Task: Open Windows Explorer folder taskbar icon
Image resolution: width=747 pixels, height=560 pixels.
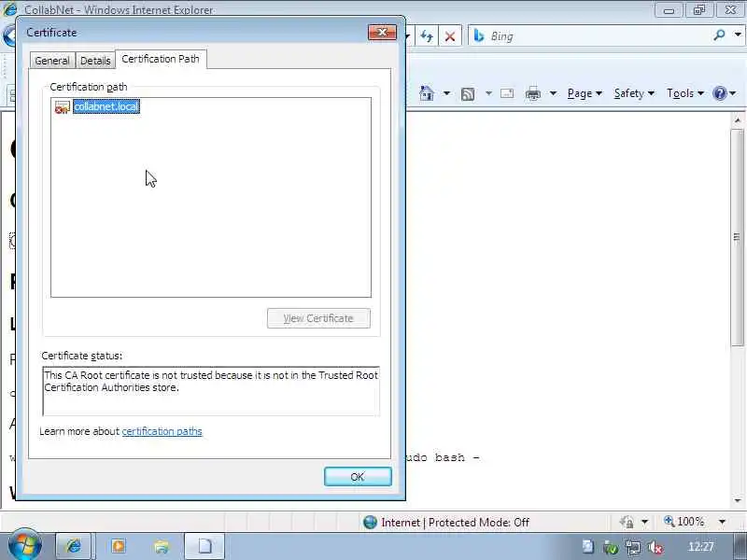Action: [x=162, y=546]
